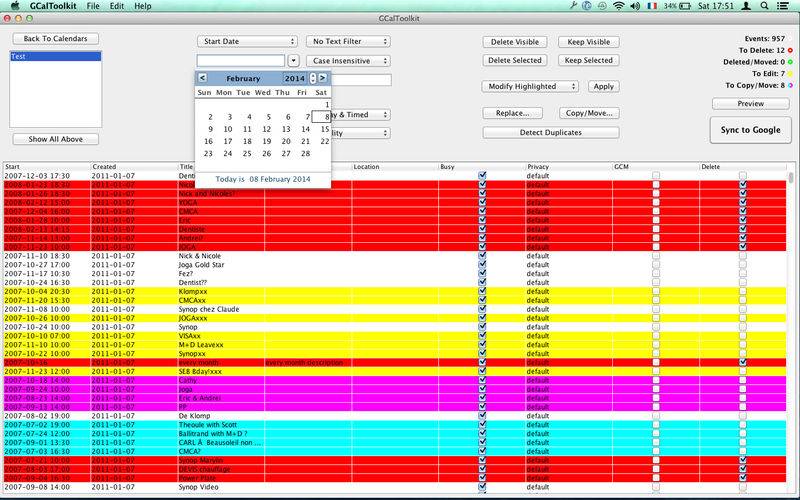This screenshot has width=800, height=500.
Task: Toggle Delete checkbox for Nick & Nicole row
Action: point(742,256)
